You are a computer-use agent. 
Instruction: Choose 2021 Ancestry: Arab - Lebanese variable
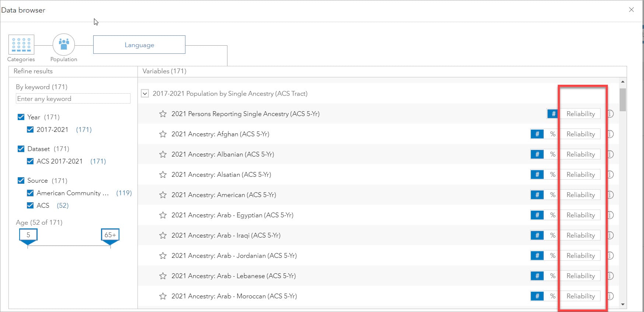point(233,276)
